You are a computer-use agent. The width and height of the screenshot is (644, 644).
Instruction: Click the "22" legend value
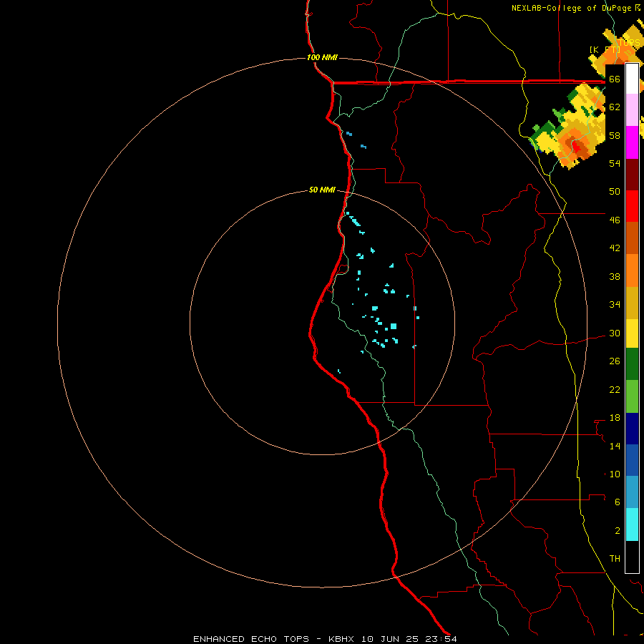point(615,390)
